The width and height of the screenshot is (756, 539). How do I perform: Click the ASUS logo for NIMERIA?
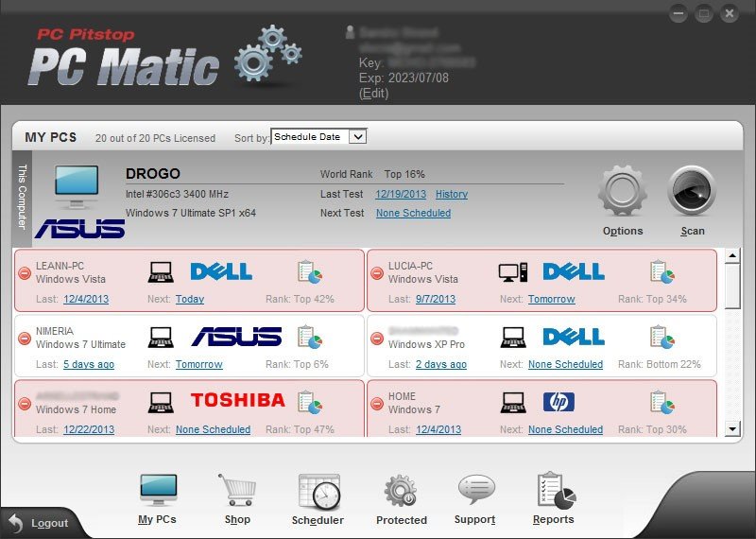click(237, 337)
